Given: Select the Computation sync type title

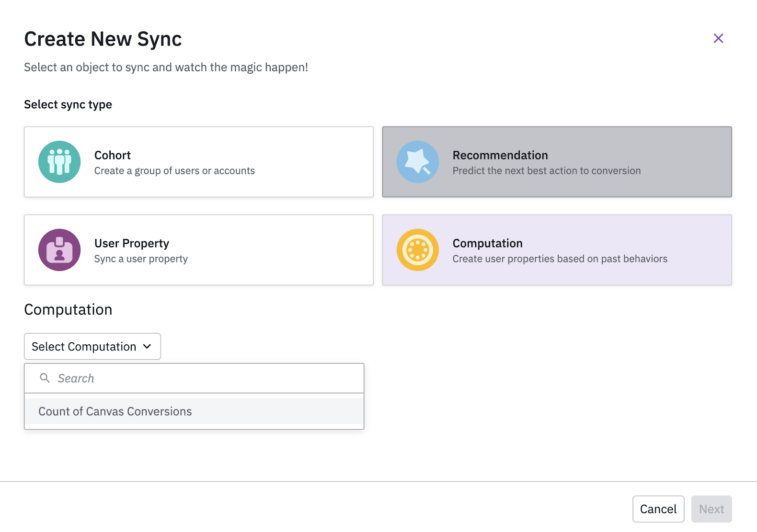Looking at the screenshot, I should (x=487, y=243).
